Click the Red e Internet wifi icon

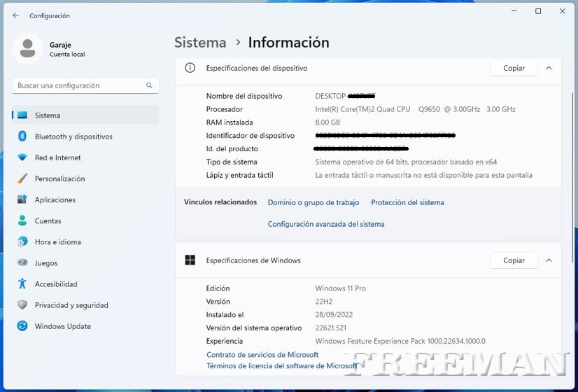22,157
